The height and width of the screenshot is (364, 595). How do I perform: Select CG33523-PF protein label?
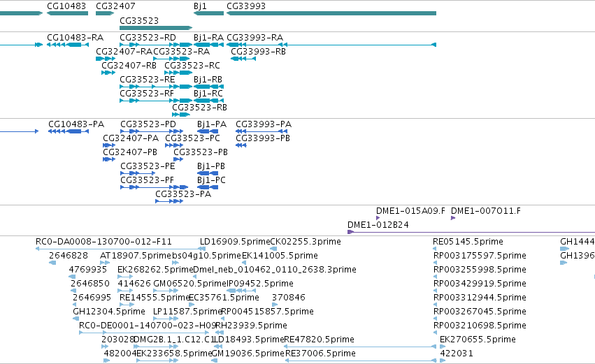point(148,180)
